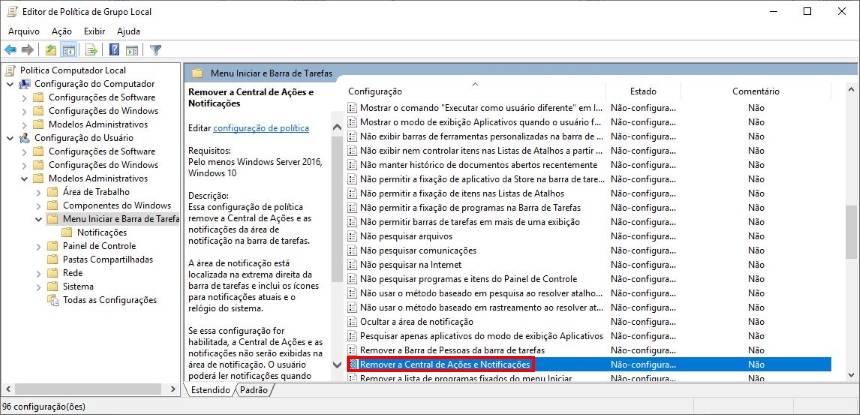The height and width of the screenshot is (415, 860).
Task: Expand the Área de Trabalho node
Action: pos(38,192)
